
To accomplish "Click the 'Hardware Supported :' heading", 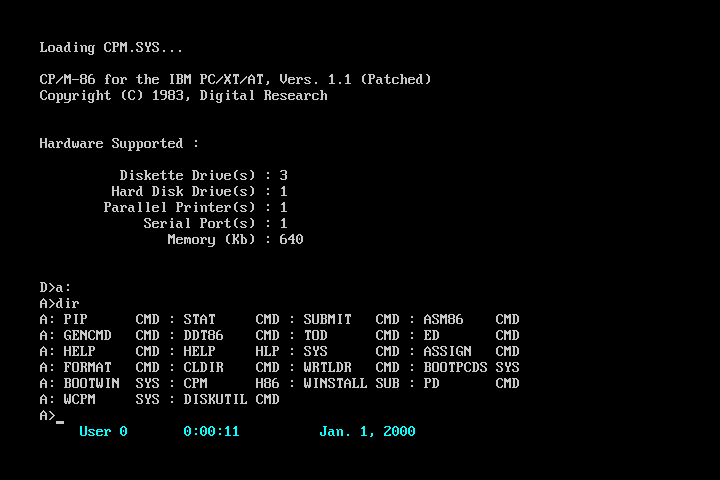I will pyautogui.click(x=119, y=144).
